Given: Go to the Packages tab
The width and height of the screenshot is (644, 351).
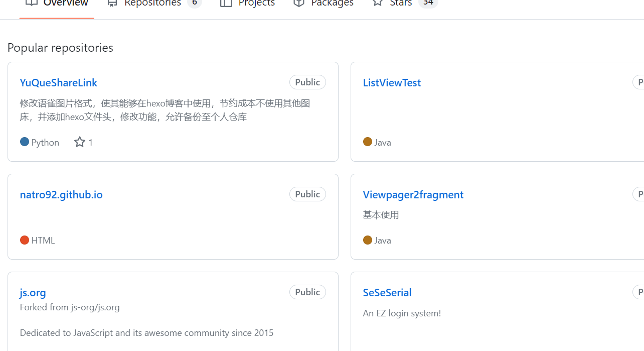Looking at the screenshot, I should 324,4.
